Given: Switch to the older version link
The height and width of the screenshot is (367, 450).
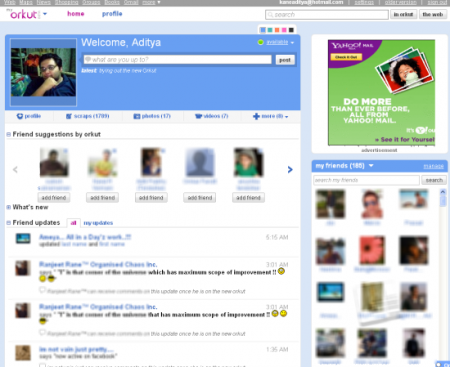Looking at the screenshot, I should (401, 2).
